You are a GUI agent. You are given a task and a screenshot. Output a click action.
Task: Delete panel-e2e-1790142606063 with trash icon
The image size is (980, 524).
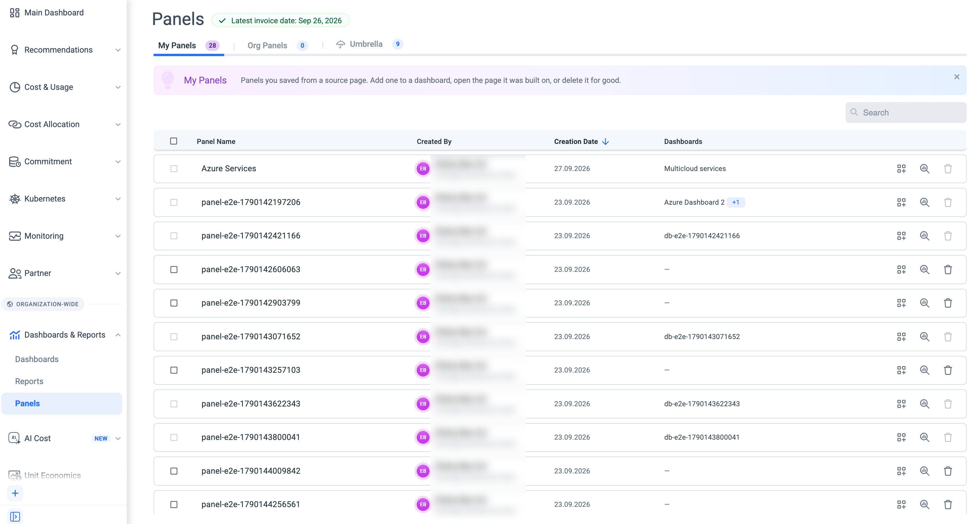tap(948, 270)
